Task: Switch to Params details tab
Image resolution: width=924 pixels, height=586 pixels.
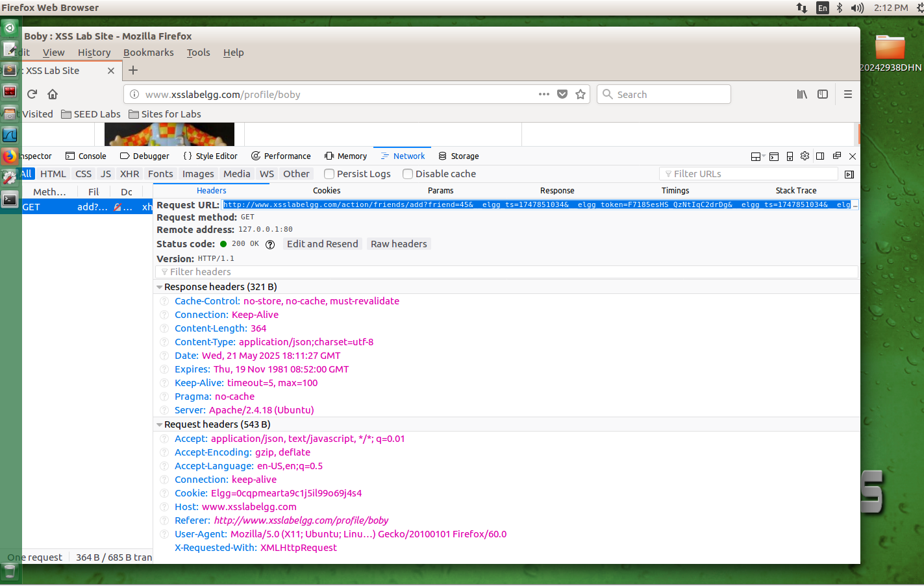Action: 441,191
